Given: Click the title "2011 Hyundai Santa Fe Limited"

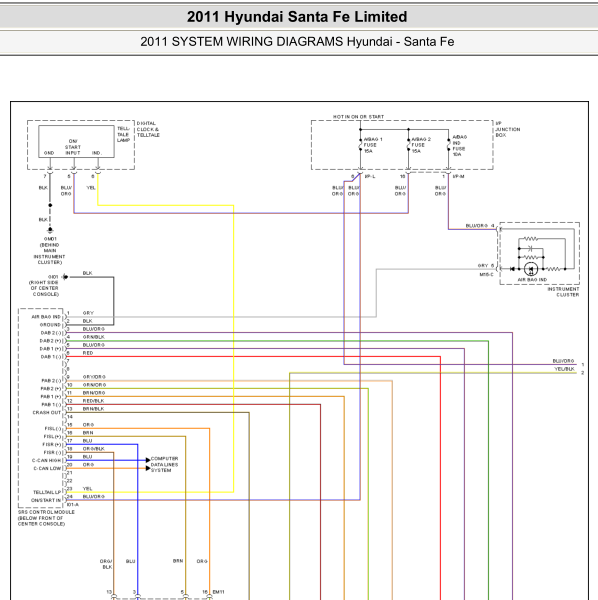Looking at the screenshot, I should (297, 17).
